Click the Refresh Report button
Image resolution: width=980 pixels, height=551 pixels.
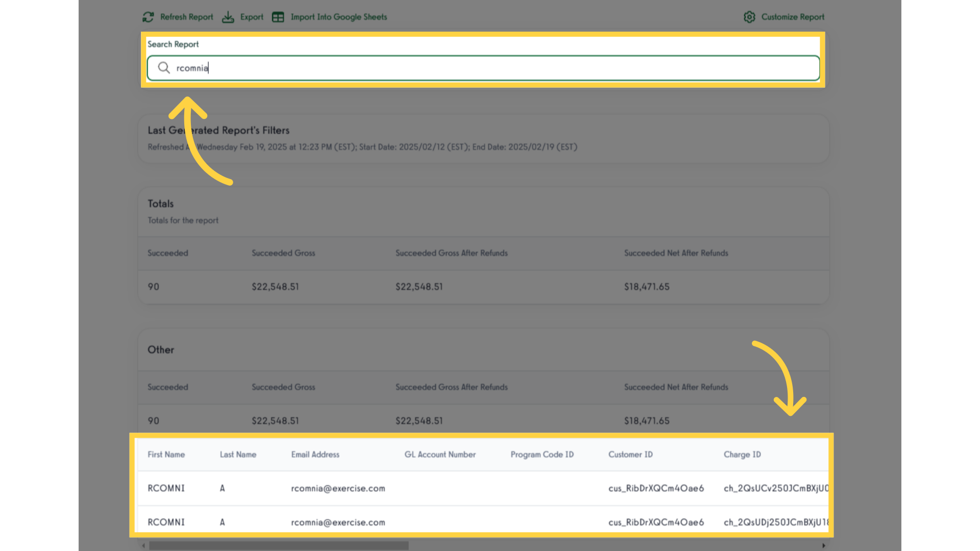[178, 17]
